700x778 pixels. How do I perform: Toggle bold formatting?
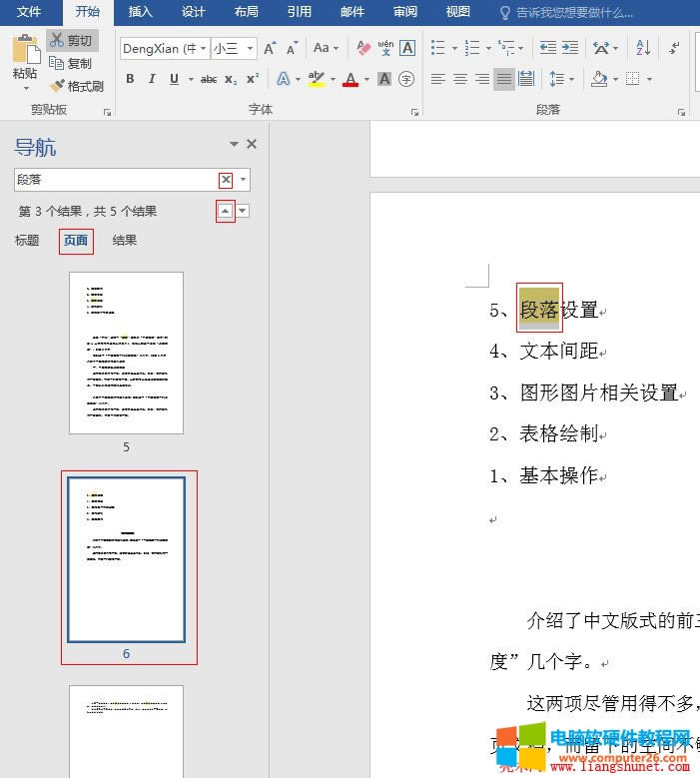coord(130,79)
